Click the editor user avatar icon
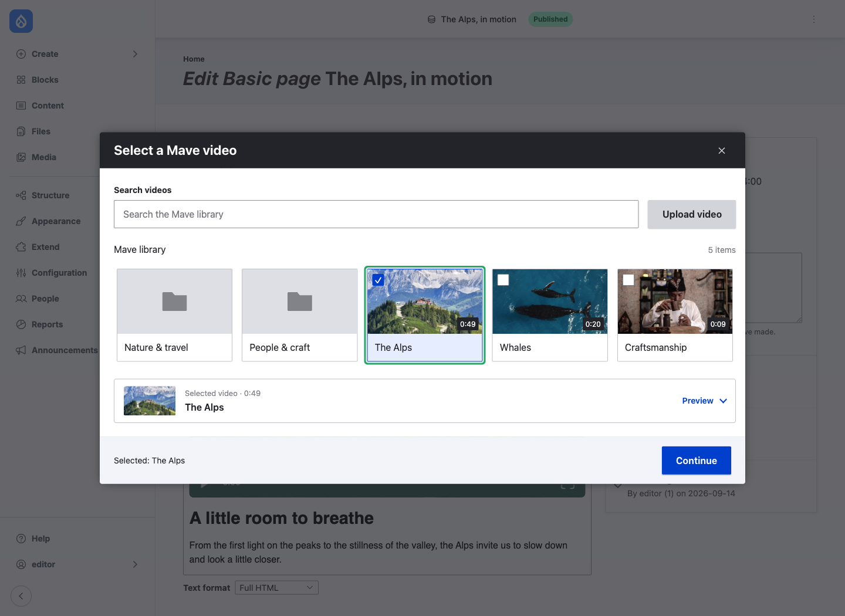This screenshot has height=616, width=845. click(21, 564)
